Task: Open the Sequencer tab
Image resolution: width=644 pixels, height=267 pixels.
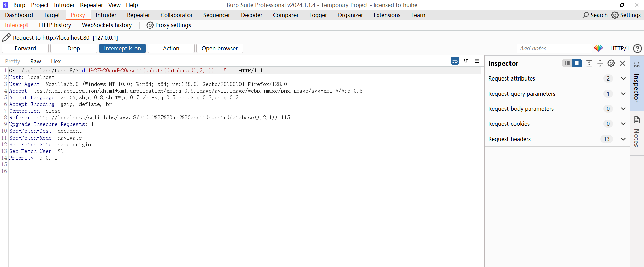Action: pos(217,15)
